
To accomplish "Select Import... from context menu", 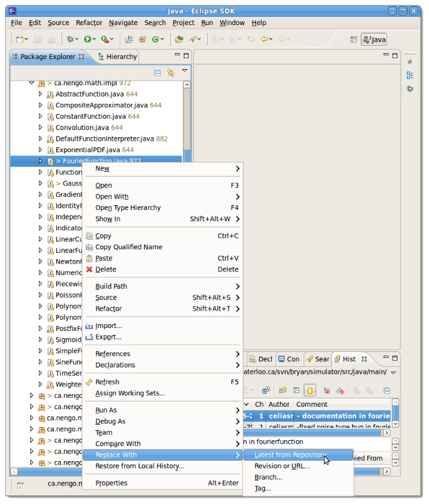I will coord(162,326).
